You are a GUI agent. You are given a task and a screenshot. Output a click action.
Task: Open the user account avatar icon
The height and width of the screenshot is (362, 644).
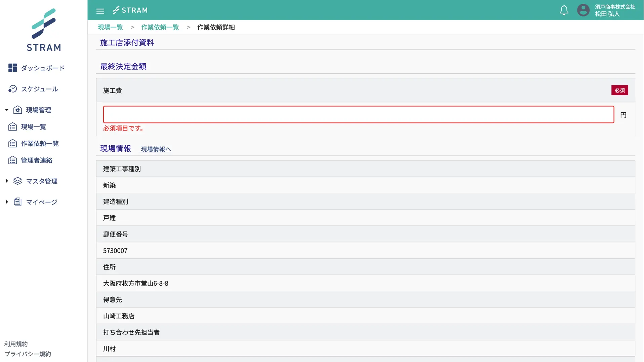(x=583, y=10)
